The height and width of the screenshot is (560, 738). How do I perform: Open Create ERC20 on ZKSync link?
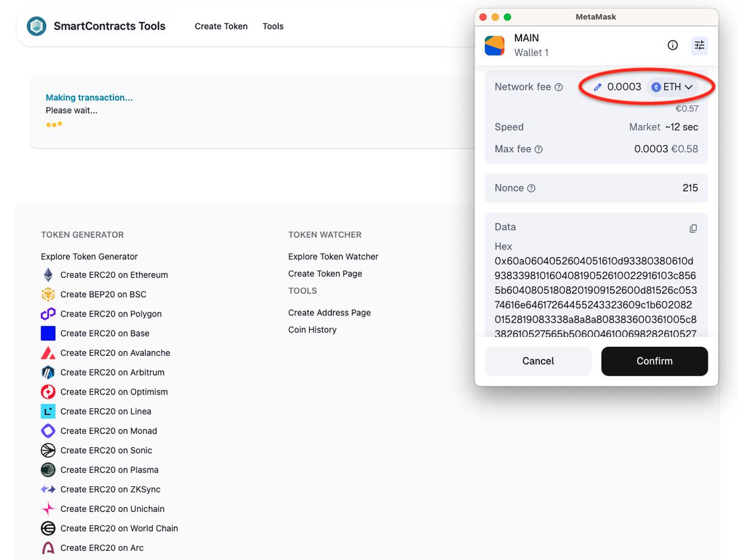point(111,489)
